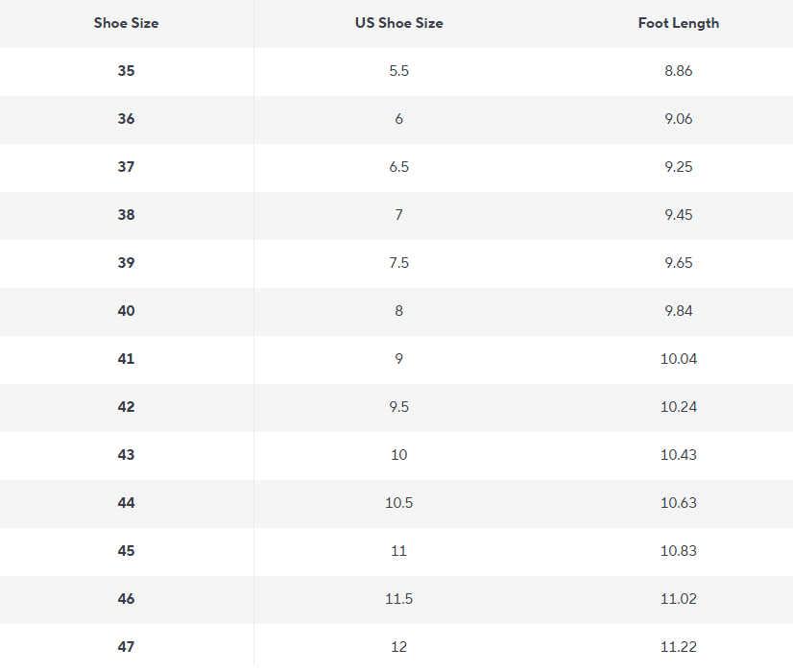
Task: Click foot length 10.04 value
Action: 679,359
